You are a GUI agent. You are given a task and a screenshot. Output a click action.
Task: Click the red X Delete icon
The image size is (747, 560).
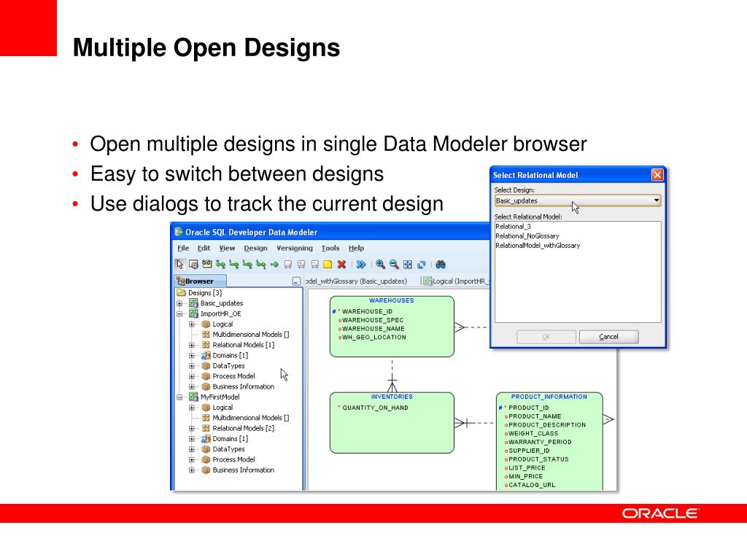[x=341, y=264]
